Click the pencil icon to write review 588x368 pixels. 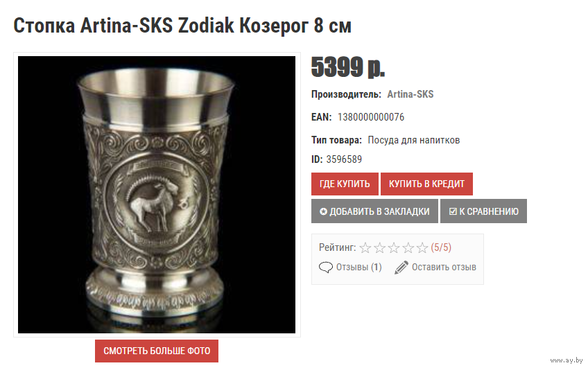(401, 268)
